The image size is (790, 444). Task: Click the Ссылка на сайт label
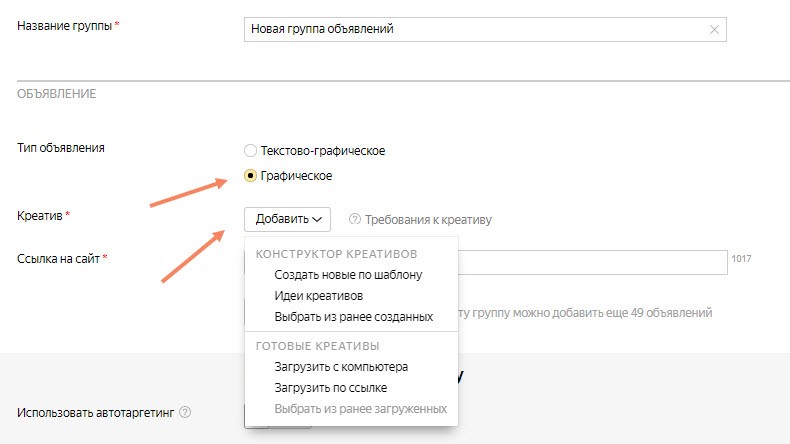coord(59,258)
